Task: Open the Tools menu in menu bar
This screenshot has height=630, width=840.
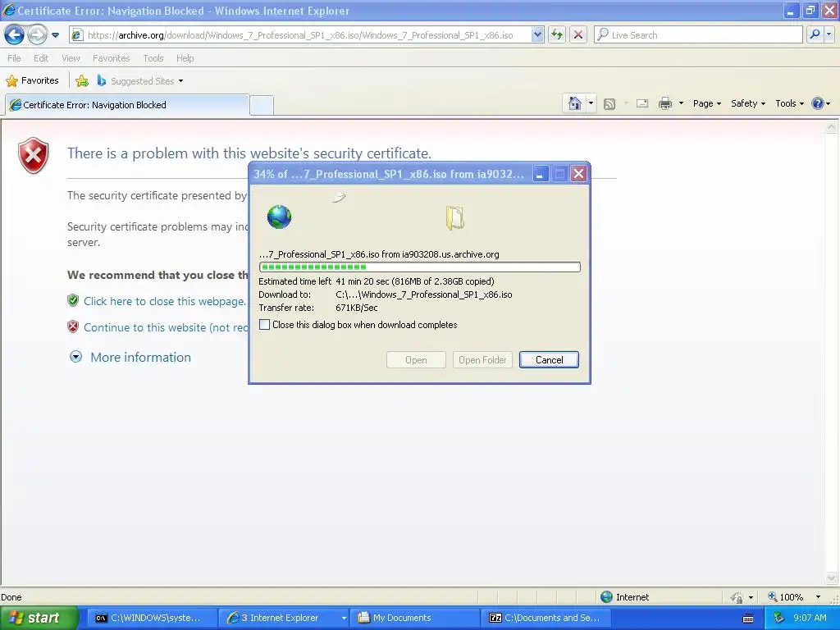Action: tap(153, 58)
